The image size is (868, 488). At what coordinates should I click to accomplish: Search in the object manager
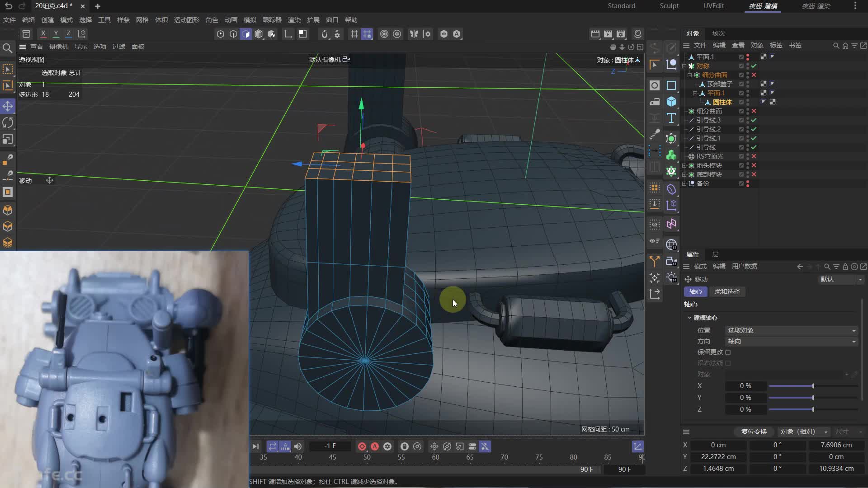[836, 46]
